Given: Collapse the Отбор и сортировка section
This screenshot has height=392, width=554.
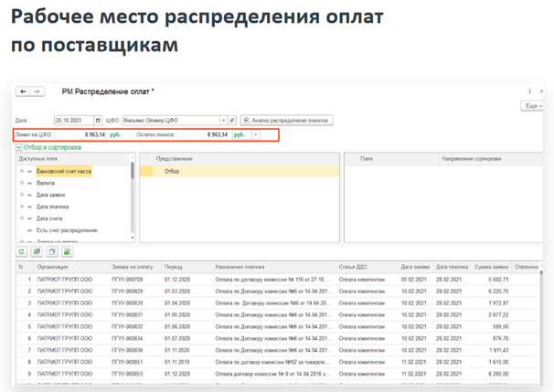Looking at the screenshot, I should 18,146.
